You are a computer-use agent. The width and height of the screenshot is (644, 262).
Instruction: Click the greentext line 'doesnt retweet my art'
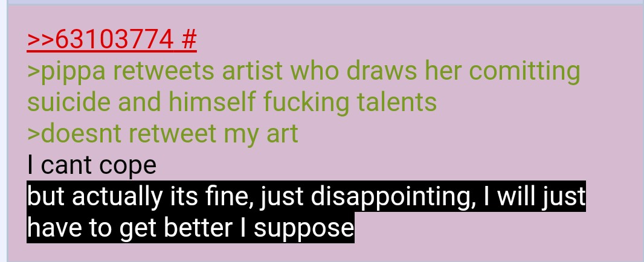pyautogui.click(x=163, y=134)
